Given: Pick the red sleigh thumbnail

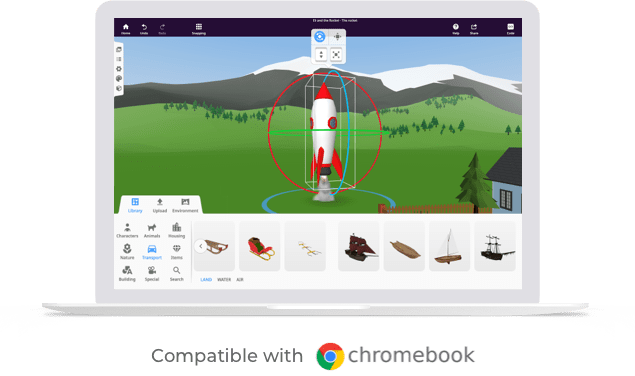Looking at the screenshot, I should point(260,246).
